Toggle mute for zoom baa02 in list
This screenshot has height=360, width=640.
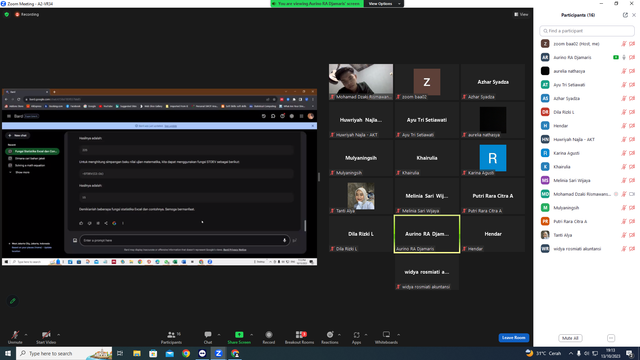(x=624, y=44)
